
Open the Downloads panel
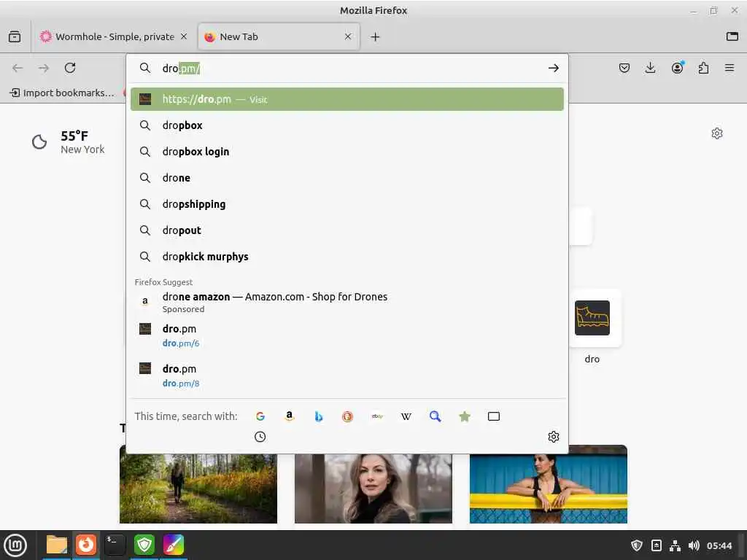pyautogui.click(x=650, y=68)
